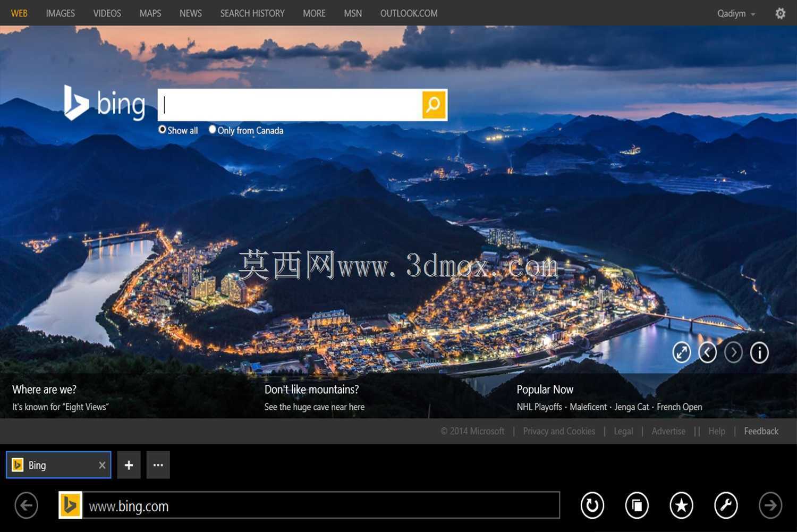This screenshot has width=797, height=532.
Task: Open the VIDEOS menu item
Action: tap(107, 13)
